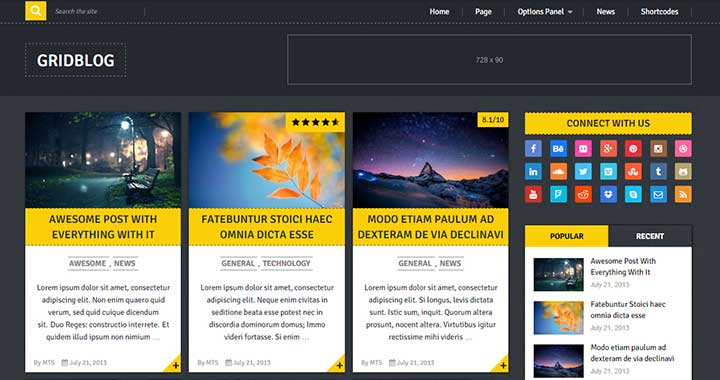Open the StumbleUpon social icon

pyautogui.click(x=633, y=172)
